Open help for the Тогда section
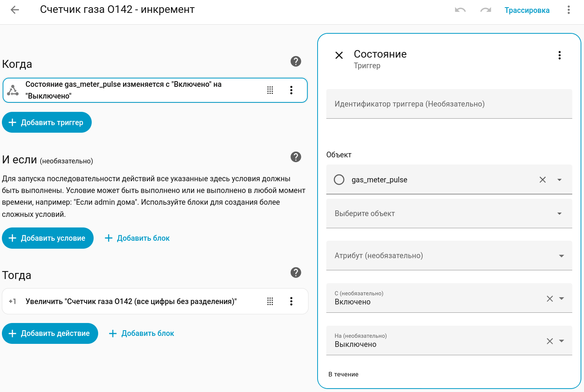The width and height of the screenshot is (584, 392). [296, 273]
